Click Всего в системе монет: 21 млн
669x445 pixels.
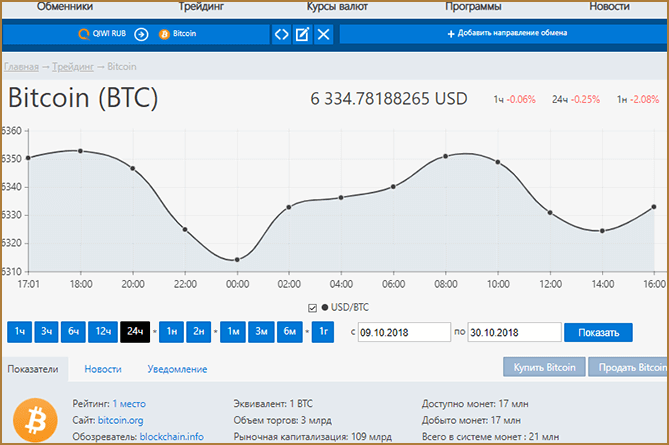coord(490,437)
